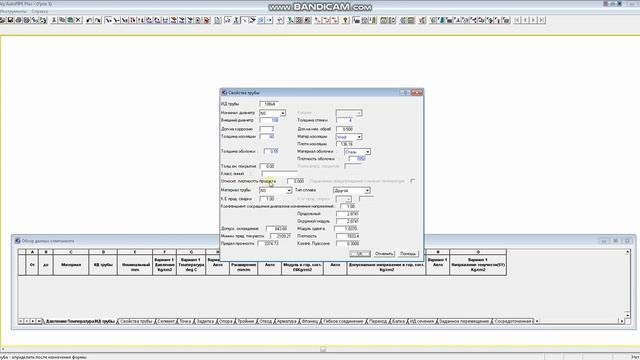640x360 pixels.
Task: Switch to the Тройник sheet tab
Action: click(x=246, y=321)
